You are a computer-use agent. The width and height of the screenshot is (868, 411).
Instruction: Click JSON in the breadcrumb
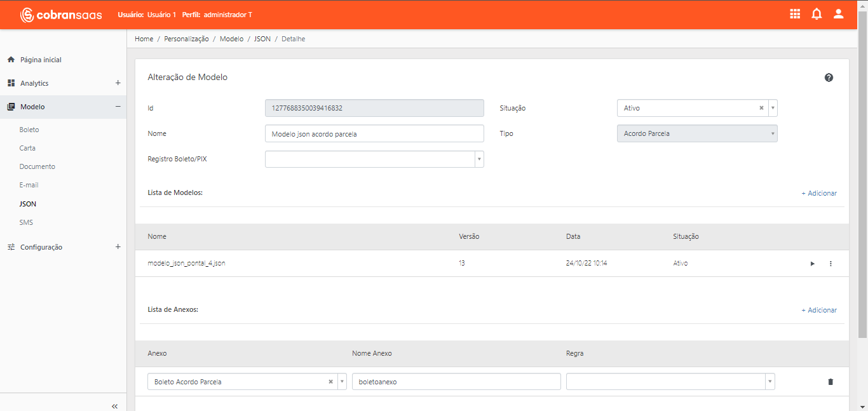[262, 39]
